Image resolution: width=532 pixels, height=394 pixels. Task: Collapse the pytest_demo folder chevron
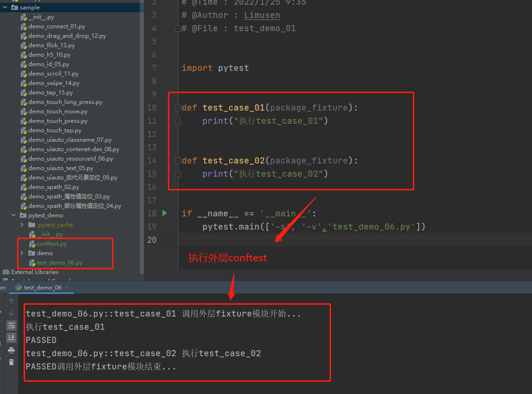point(14,215)
